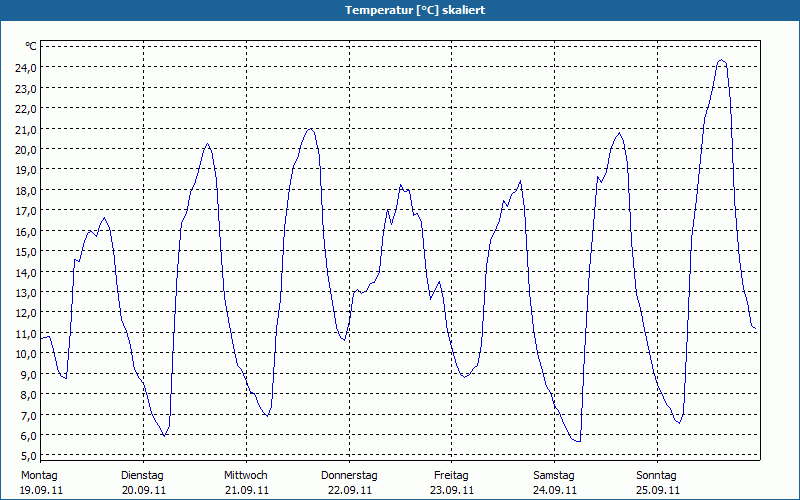Viewport: 800px width, 500px height.
Task: Click the 14,0 axis value
Action: tap(26, 272)
